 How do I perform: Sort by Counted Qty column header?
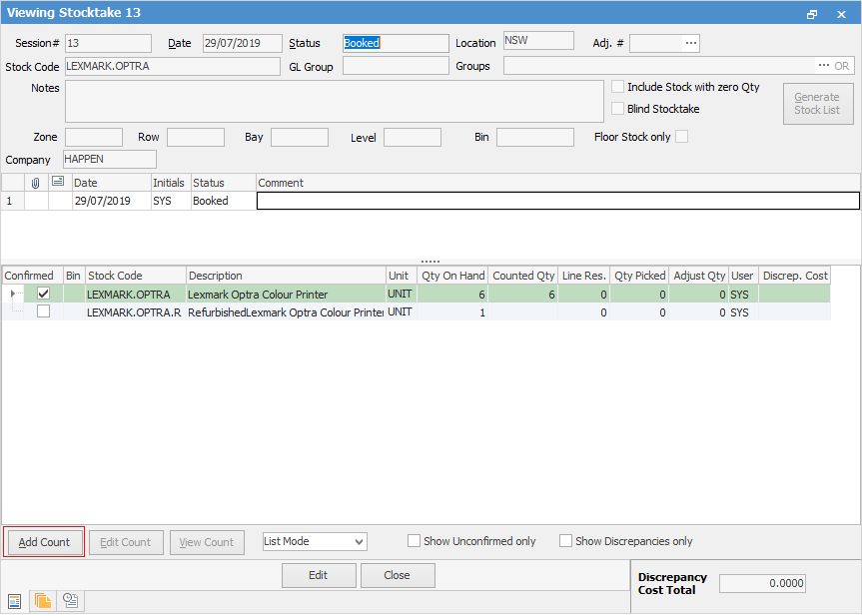tap(523, 276)
